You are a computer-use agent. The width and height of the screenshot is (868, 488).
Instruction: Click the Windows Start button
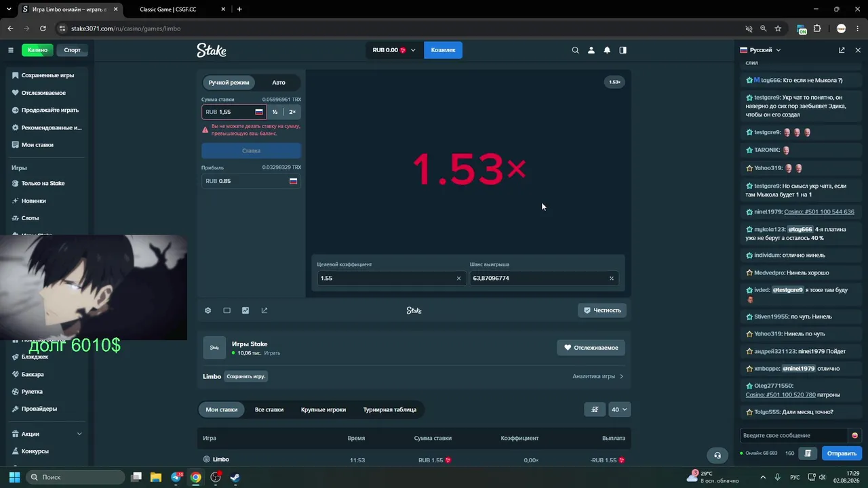pyautogui.click(x=15, y=477)
